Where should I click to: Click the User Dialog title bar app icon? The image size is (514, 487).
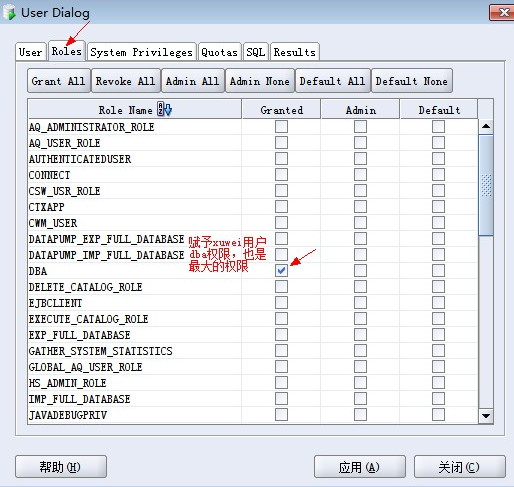[x=9, y=12]
